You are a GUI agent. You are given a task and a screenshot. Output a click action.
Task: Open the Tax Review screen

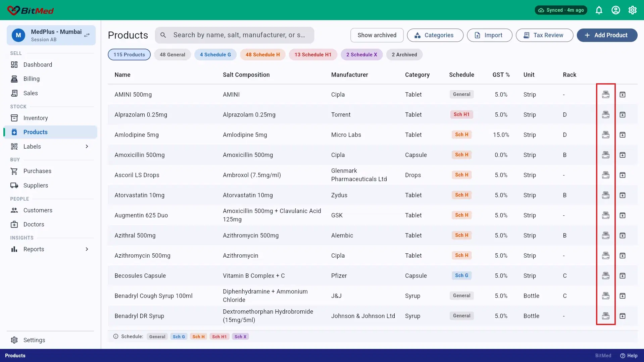click(544, 35)
